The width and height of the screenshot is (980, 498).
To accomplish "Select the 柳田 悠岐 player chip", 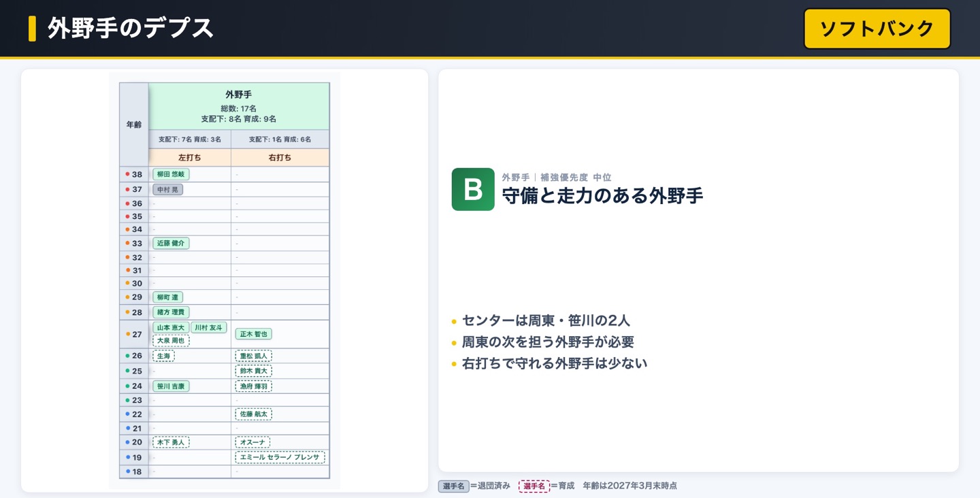I will [171, 174].
